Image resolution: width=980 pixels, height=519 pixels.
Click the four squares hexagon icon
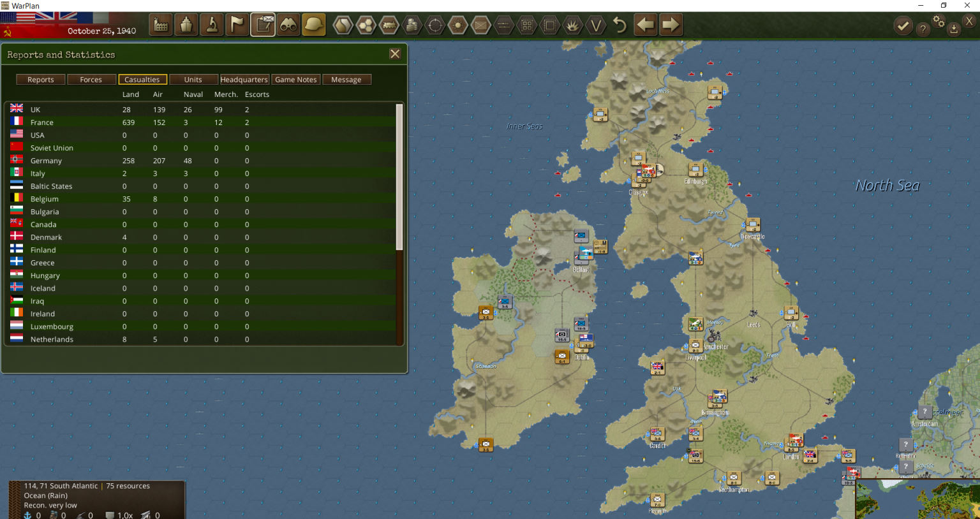[x=527, y=26]
